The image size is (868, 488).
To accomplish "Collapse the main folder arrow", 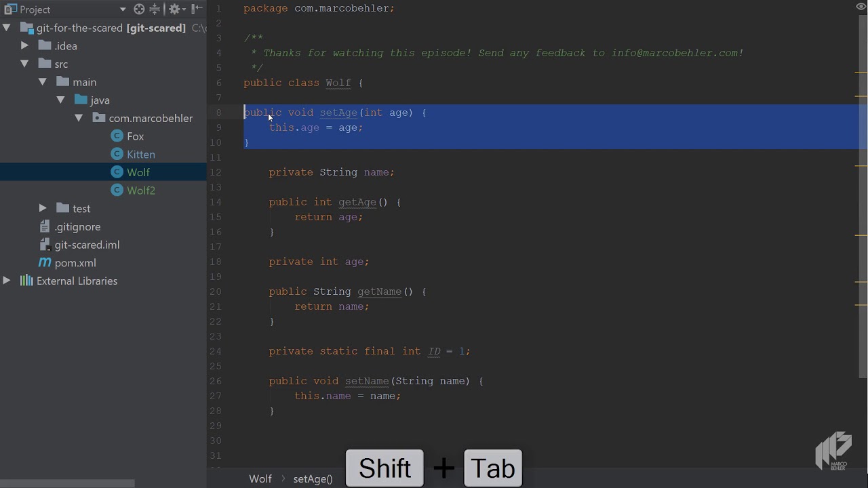I will point(43,82).
